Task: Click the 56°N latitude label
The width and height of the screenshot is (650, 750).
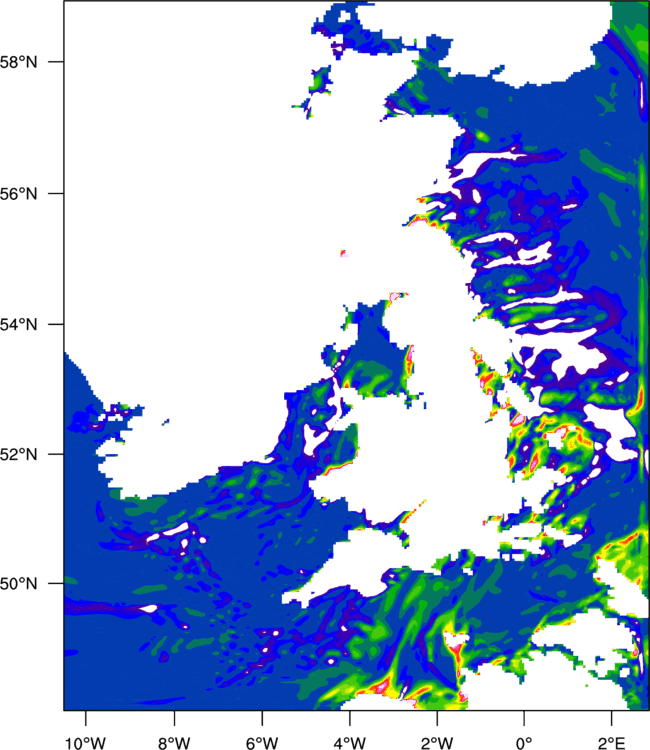Action: click(18, 194)
